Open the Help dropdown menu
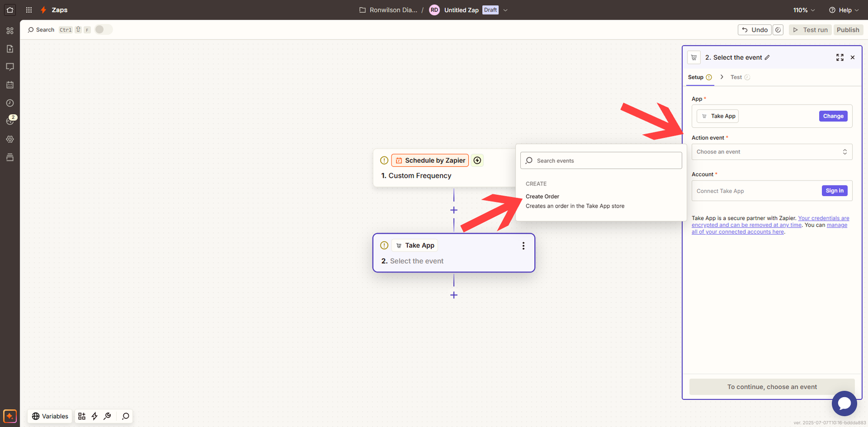This screenshot has width=868, height=427. [x=844, y=10]
